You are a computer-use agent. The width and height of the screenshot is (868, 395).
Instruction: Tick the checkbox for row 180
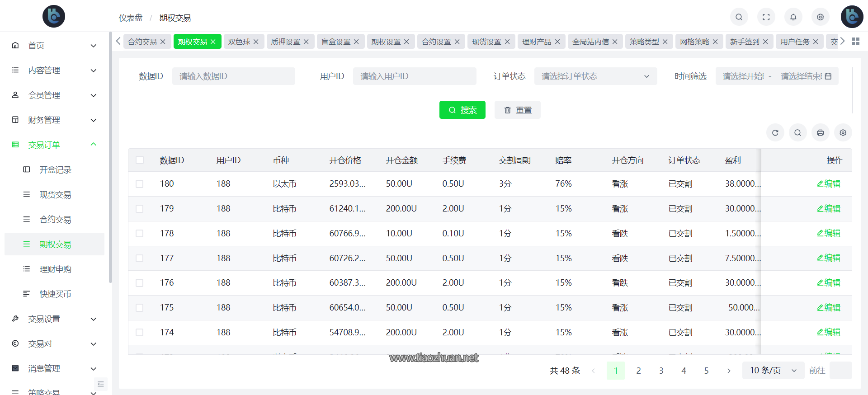click(x=140, y=184)
